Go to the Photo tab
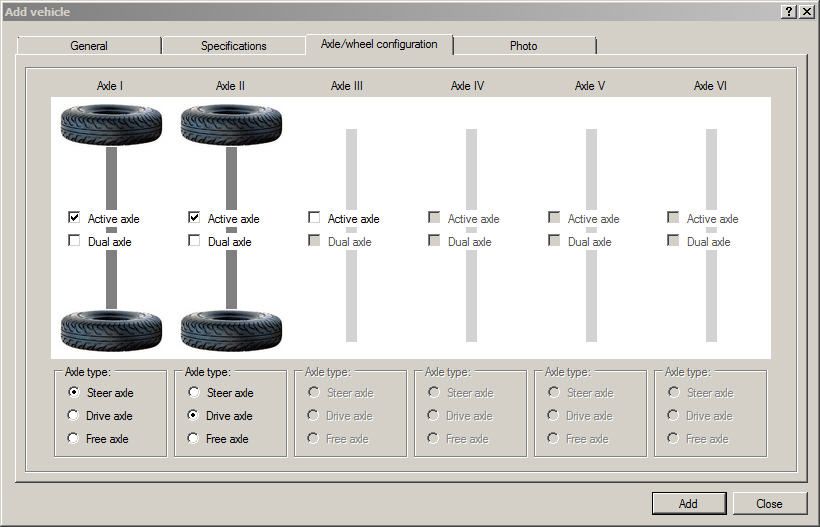Viewport: 820px width, 527px height. click(523, 46)
